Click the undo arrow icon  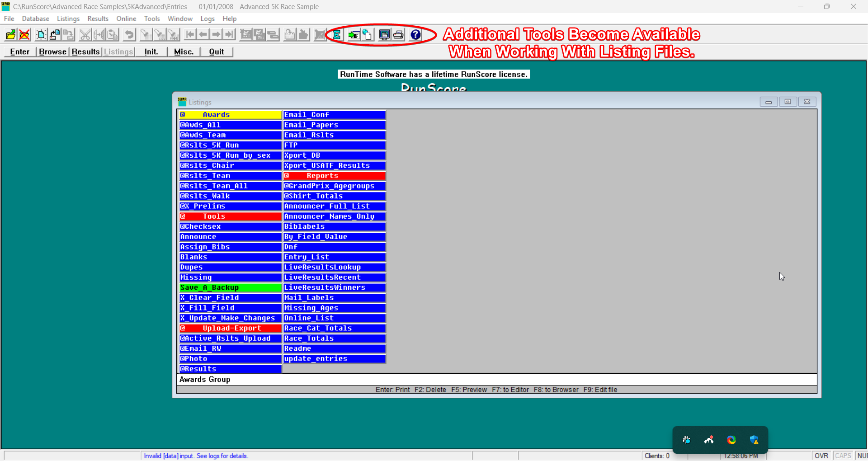pos(129,34)
